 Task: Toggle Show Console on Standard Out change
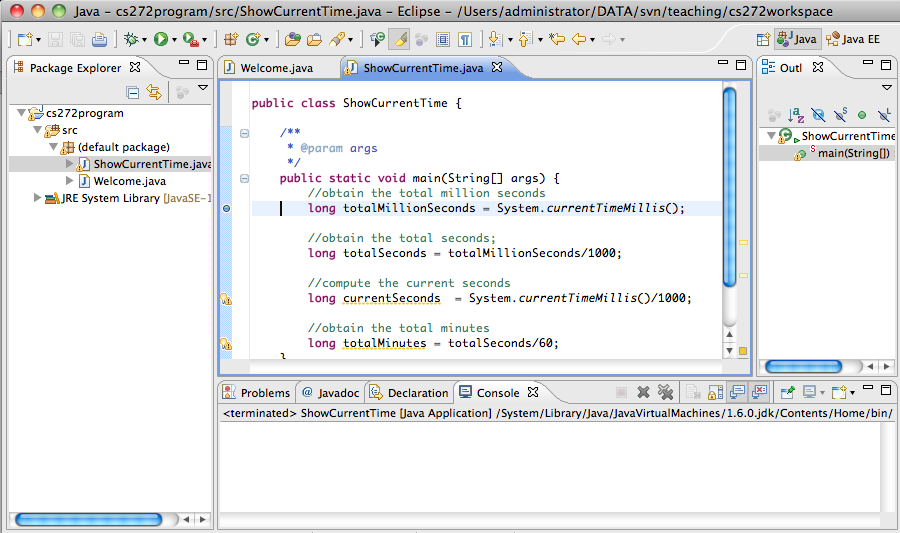coord(738,392)
